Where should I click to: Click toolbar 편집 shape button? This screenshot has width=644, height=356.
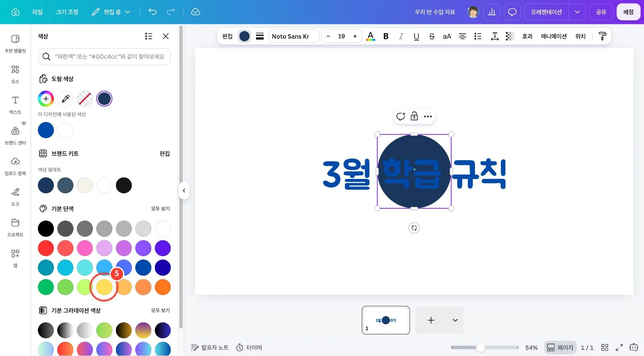pos(227,36)
